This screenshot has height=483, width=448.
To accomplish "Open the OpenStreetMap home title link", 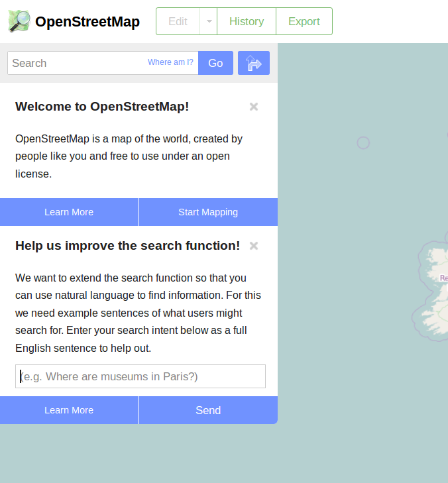I will pos(87,22).
